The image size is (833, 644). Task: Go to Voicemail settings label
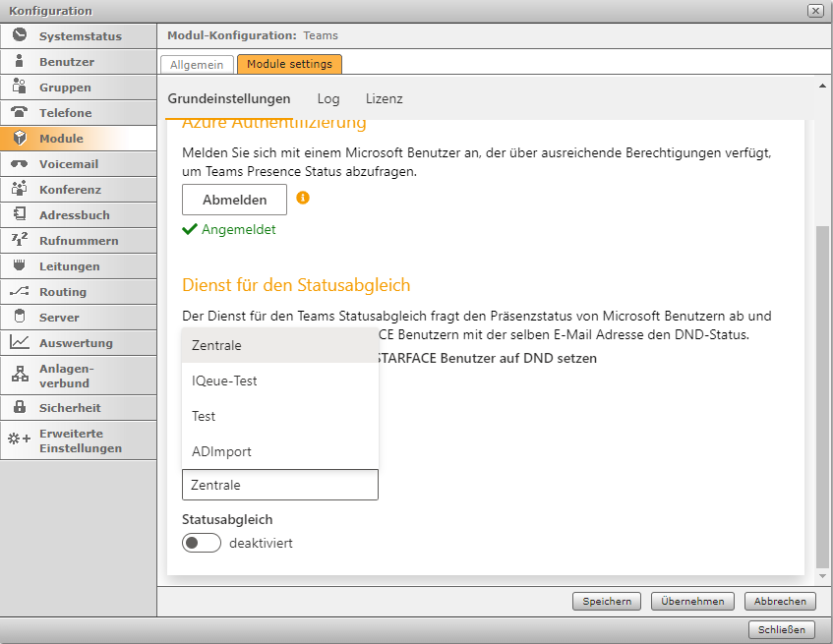(69, 164)
